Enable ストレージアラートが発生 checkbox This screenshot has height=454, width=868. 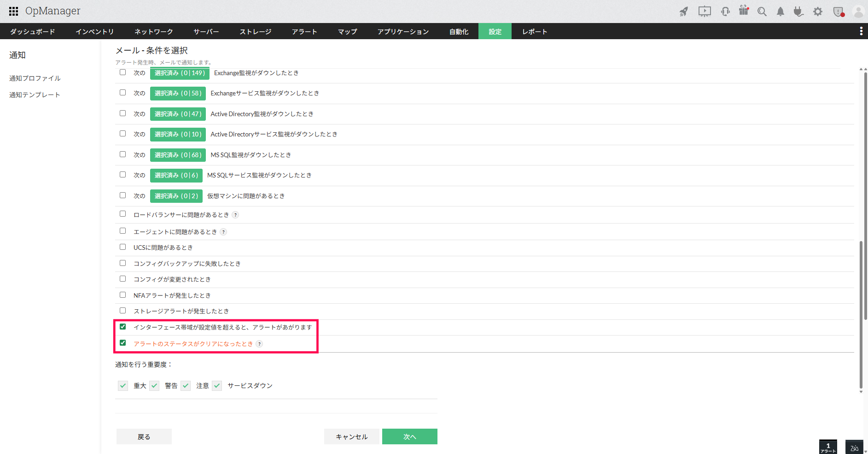(x=122, y=311)
